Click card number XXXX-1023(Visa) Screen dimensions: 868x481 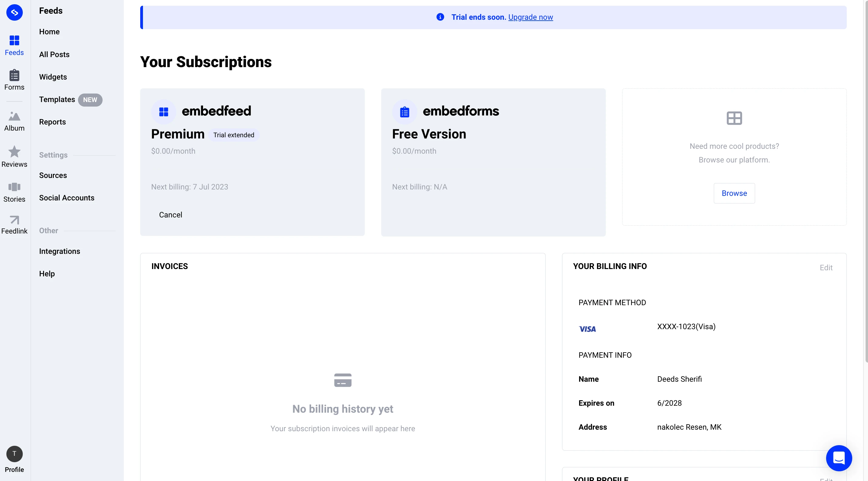687,327
